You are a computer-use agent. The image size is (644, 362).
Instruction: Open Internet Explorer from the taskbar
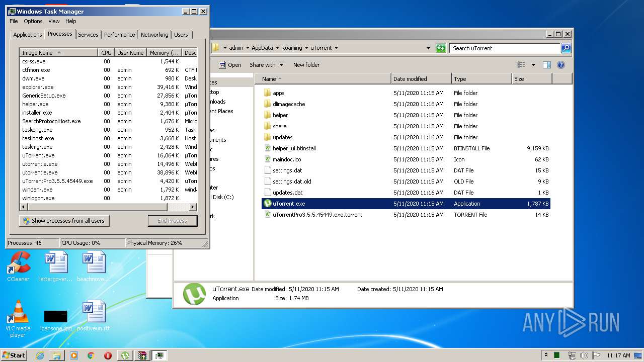click(40, 355)
